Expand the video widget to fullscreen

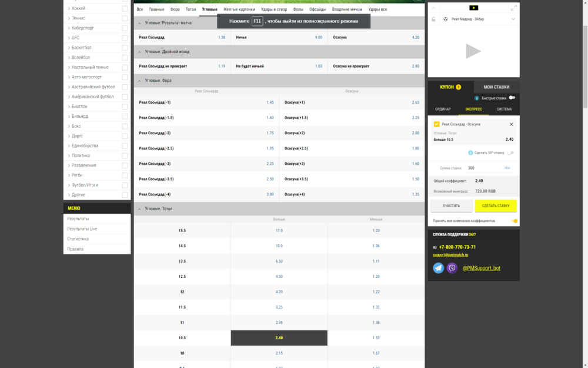tap(513, 8)
